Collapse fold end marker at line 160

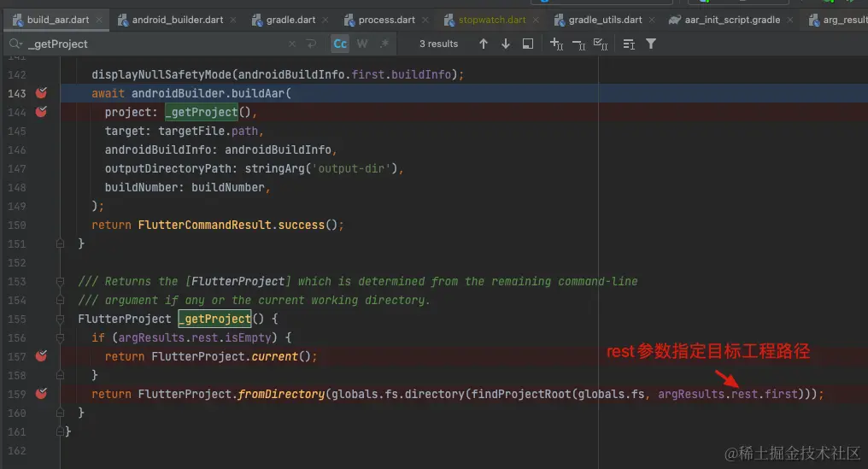coord(61,413)
